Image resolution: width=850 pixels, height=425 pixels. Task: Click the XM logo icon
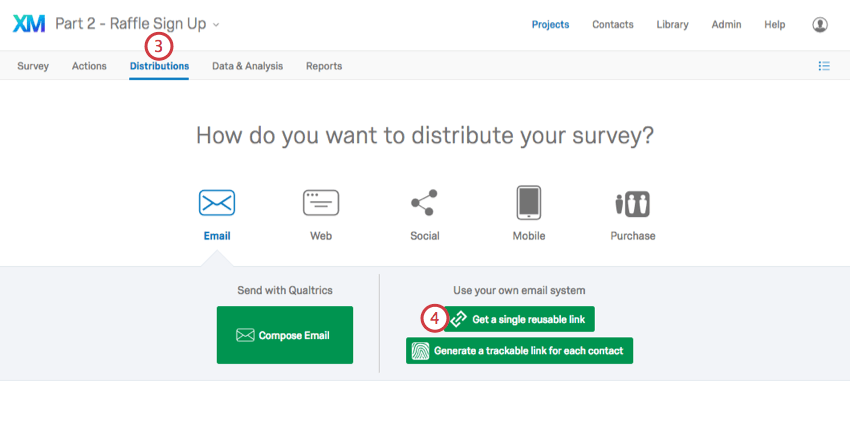tap(29, 24)
